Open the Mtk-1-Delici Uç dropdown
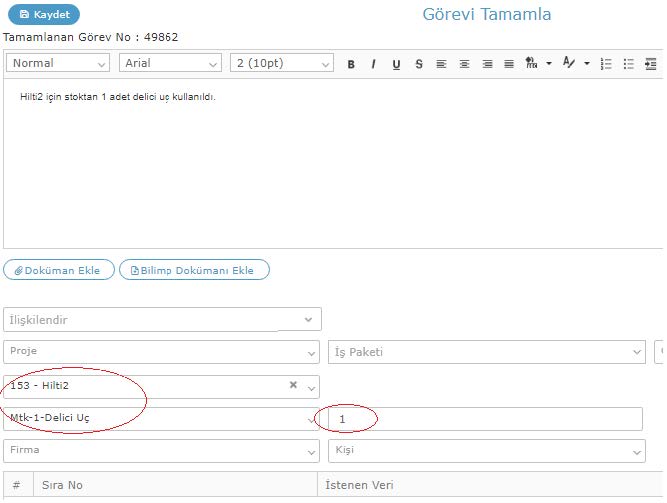 pyautogui.click(x=161, y=419)
